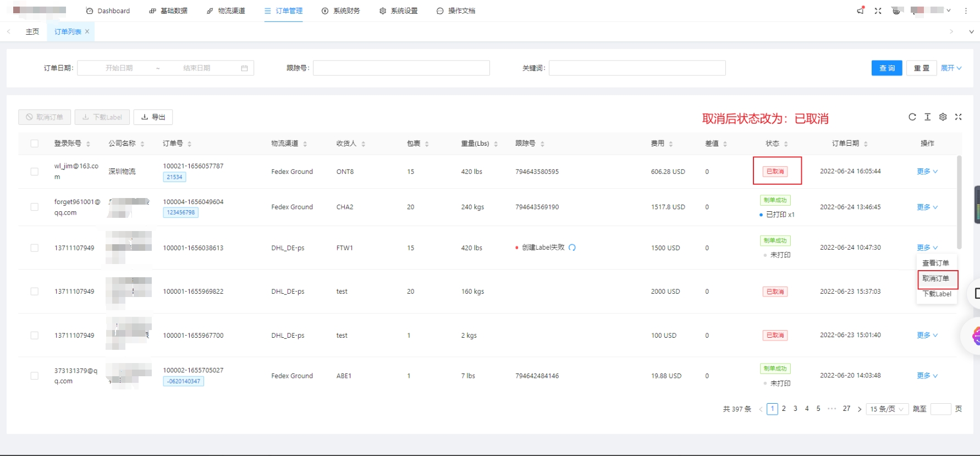The height and width of the screenshot is (456, 980).
Task: Sort by 登录账号 column
Action: [88, 144]
